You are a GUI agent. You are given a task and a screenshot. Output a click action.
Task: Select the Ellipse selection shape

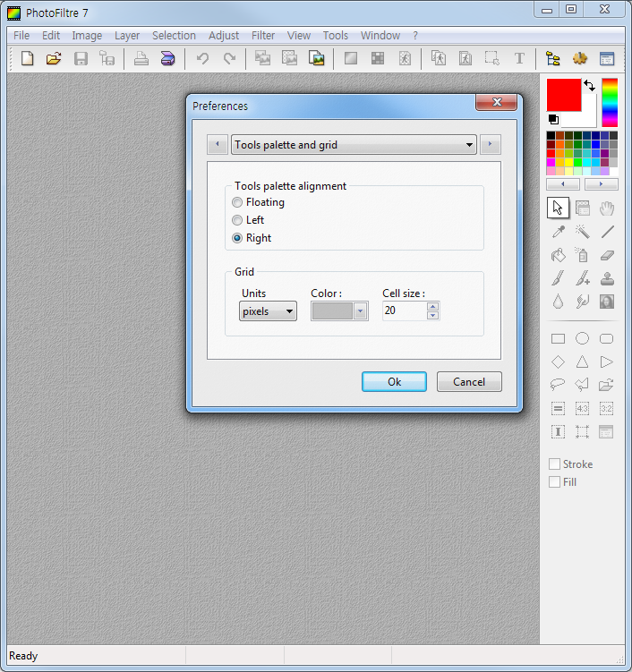coord(582,338)
